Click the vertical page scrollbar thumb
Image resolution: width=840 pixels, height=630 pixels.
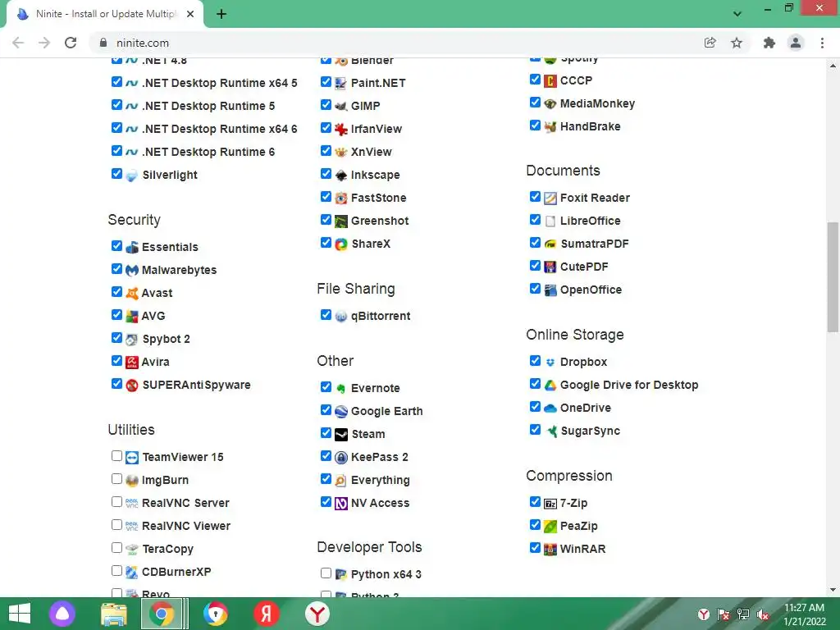coord(833,277)
